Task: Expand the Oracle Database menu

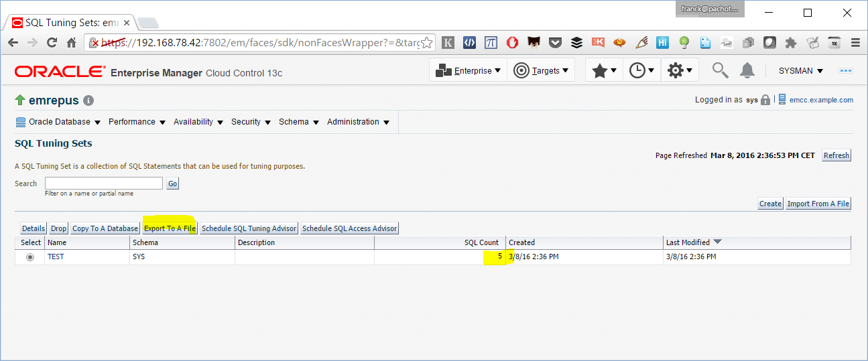Action: click(58, 122)
